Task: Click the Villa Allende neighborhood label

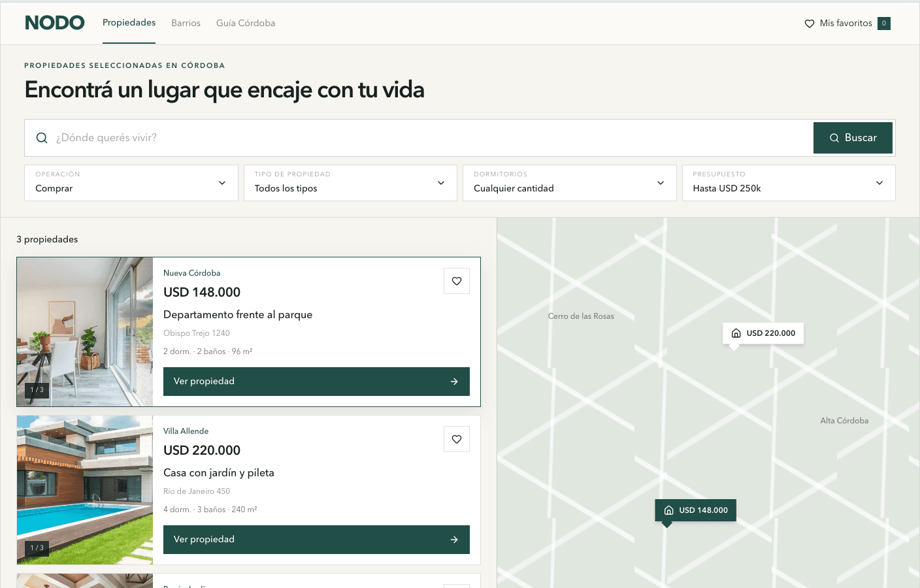Action: [186, 431]
